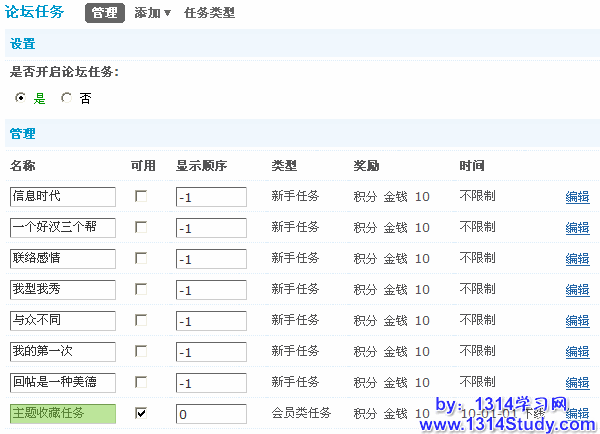
Task: Open the 任务类型 tab
Action: (210, 13)
